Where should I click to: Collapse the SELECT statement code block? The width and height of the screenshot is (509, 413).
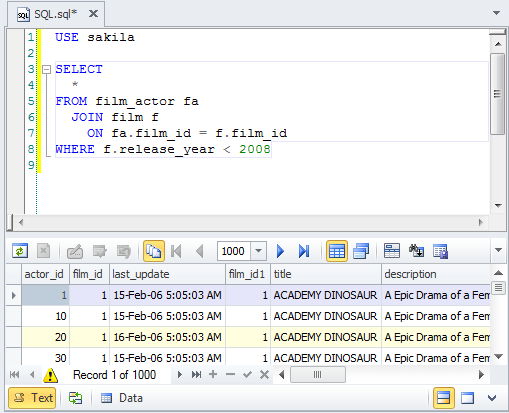(x=46, y=70)
